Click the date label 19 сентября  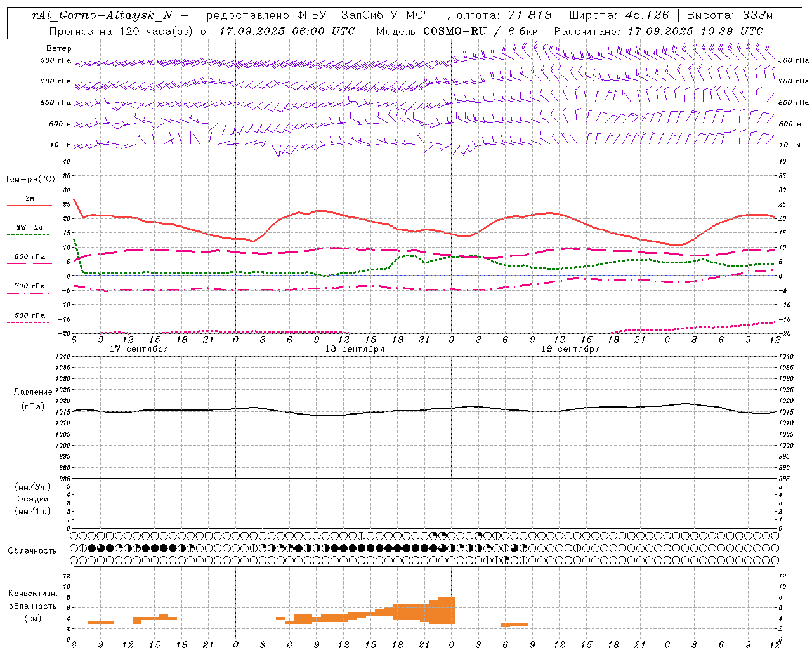pyautogui.click(x=570, y=349)
